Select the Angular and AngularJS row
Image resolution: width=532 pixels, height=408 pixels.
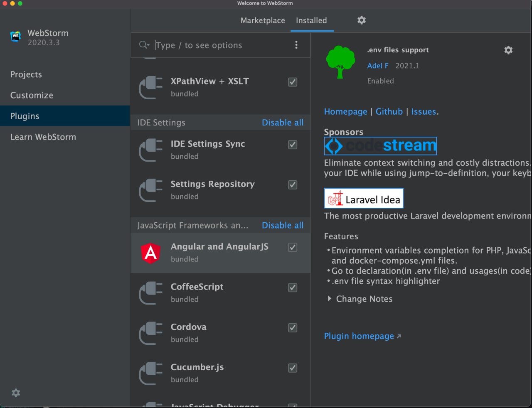point(221,253)
